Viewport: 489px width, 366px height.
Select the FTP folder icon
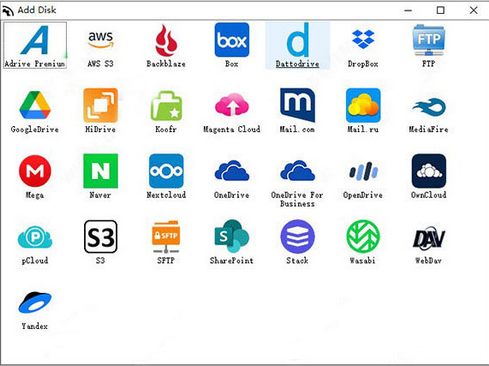pyautogui.click(x=429, y=40)
